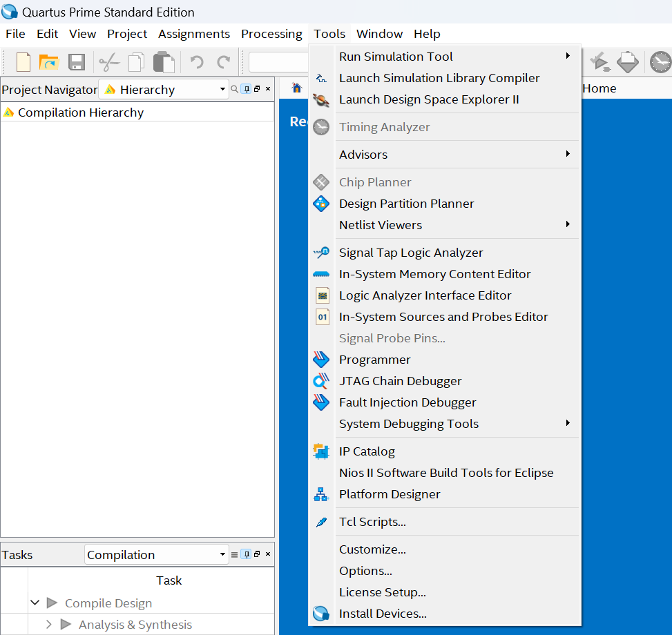The height and width of the screenshot is (635, 672).
Task: Click the toolbar project name input field
Action: coord(278,63)
